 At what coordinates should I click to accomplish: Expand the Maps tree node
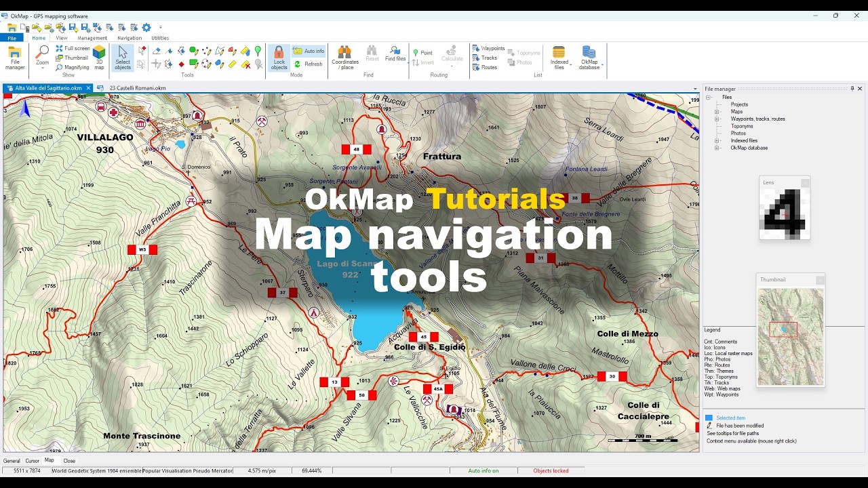tap(717, 112)
